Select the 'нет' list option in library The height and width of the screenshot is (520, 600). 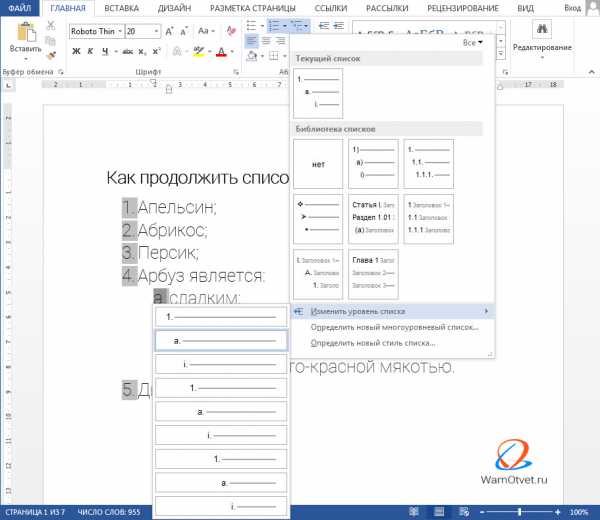[318, 164]
